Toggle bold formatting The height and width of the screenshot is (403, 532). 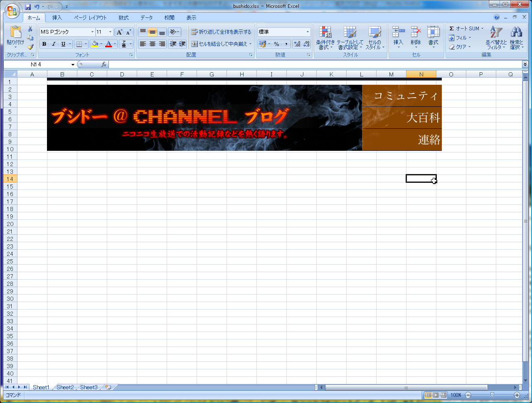[44, 44]
